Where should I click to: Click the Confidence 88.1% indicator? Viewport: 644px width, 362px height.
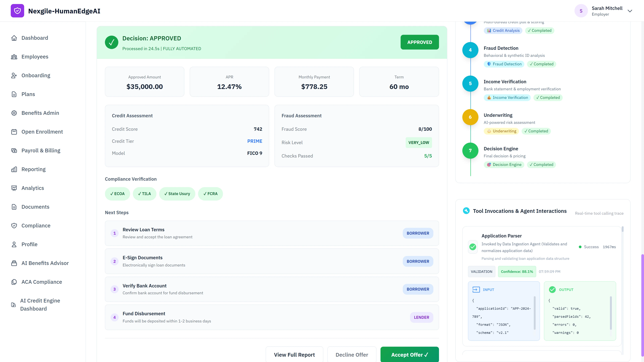coord(517,271)
